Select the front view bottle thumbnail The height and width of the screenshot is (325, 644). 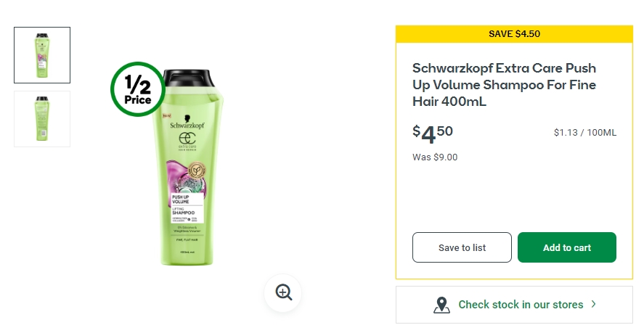pyautogui.click(x=42, y=55)
